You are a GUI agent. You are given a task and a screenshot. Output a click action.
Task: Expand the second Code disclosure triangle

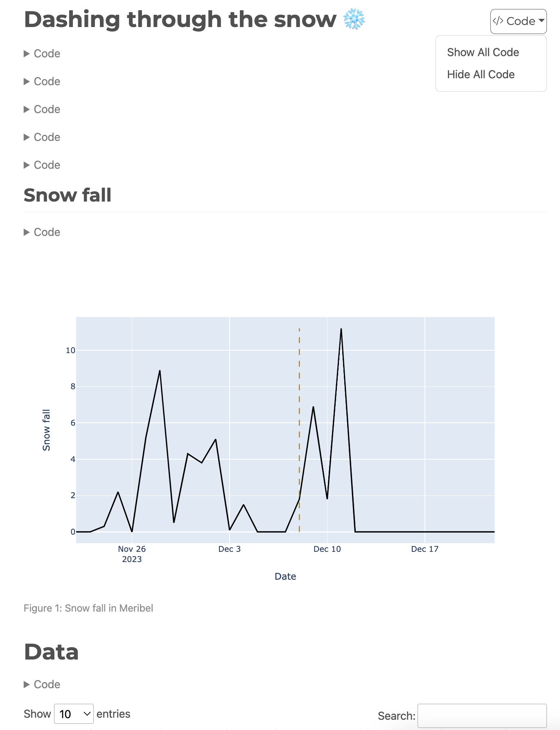point(42,82)
